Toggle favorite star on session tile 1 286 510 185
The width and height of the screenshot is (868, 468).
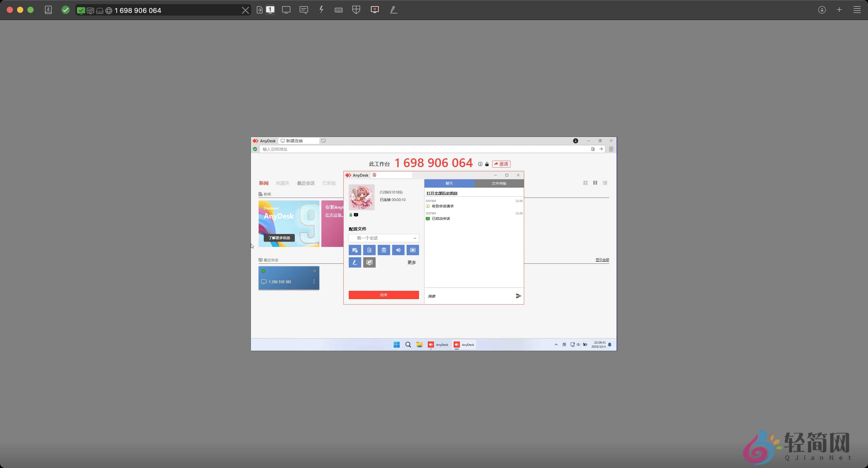pyautogui.click(x=314, y=271)
